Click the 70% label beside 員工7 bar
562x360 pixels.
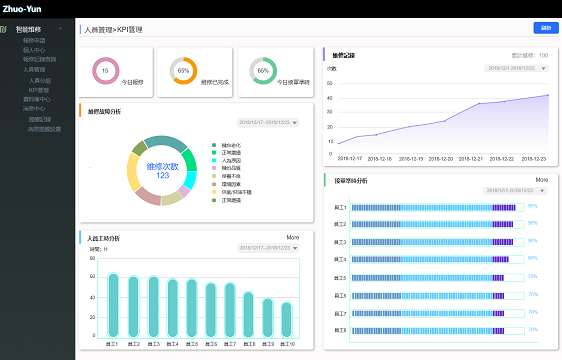pyautogui.click(x=533, y=312)
